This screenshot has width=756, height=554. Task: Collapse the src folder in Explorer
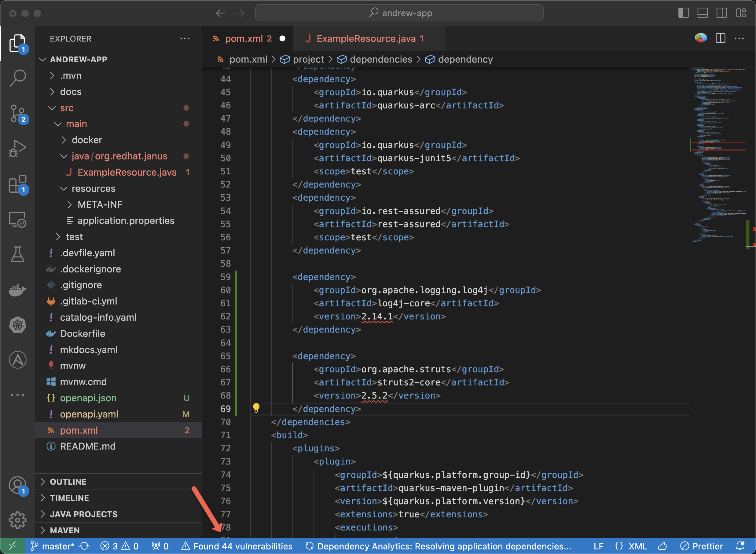(x=66, y=108)
